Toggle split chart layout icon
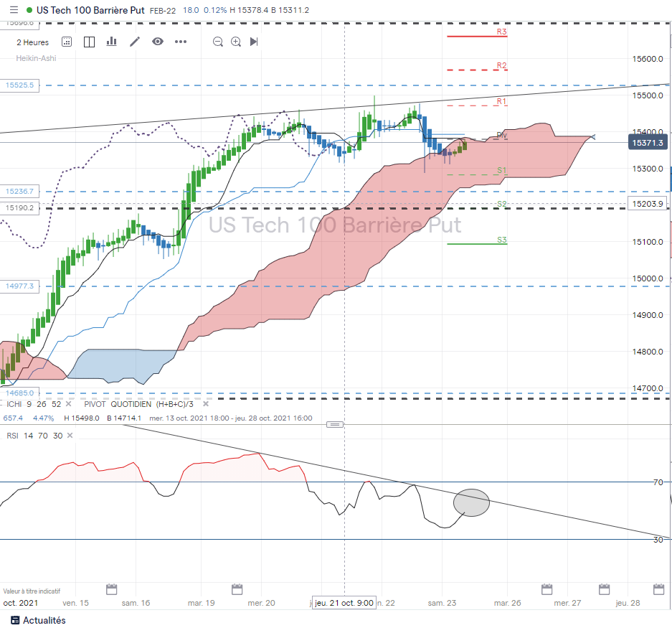This screenshot has height=628, width=672. (x=89, y=42)
